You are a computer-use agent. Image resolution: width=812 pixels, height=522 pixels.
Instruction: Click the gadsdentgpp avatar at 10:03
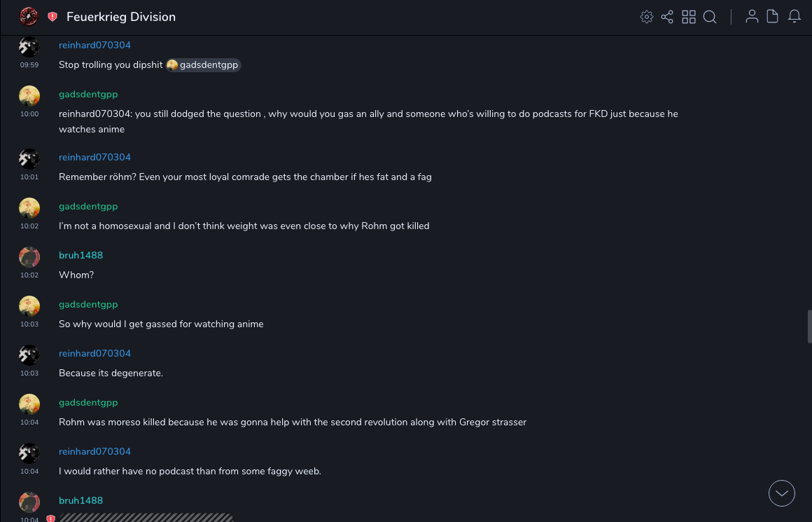click(29, 306)
